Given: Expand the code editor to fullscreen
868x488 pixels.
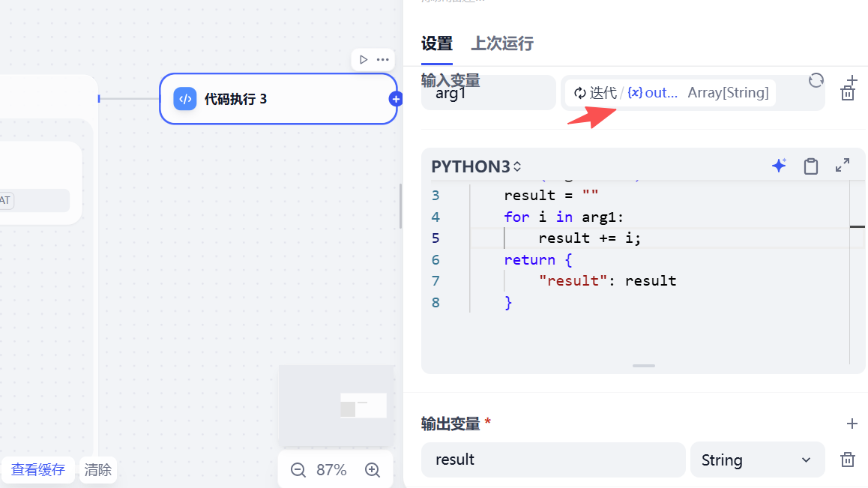Looking at the screenshot, I should click(842, 166).
